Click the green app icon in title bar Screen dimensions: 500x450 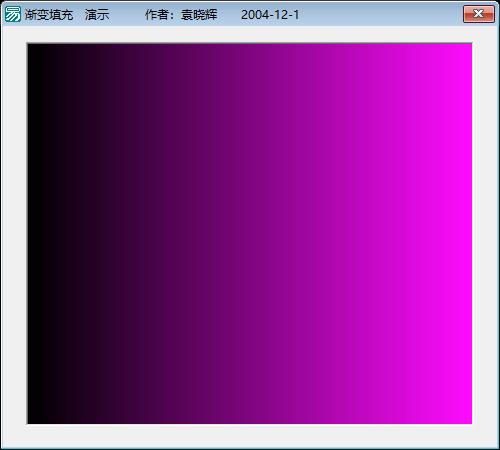coord(13,14)
